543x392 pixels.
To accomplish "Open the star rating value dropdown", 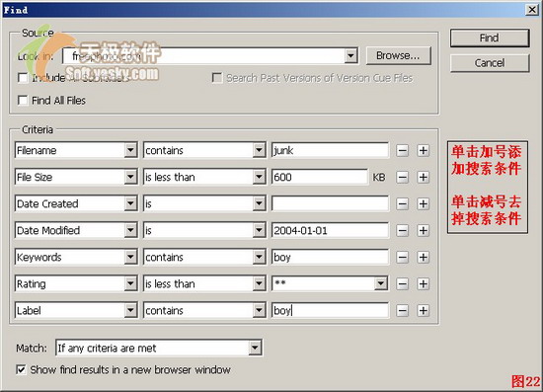I will (x=381, y=283).
